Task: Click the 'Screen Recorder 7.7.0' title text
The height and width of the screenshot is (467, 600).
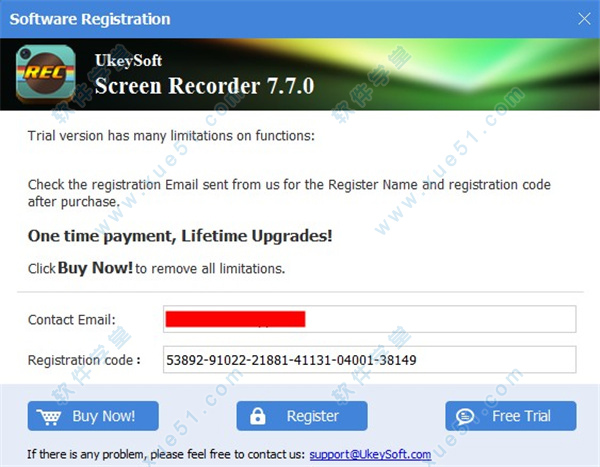Action: 204,85
